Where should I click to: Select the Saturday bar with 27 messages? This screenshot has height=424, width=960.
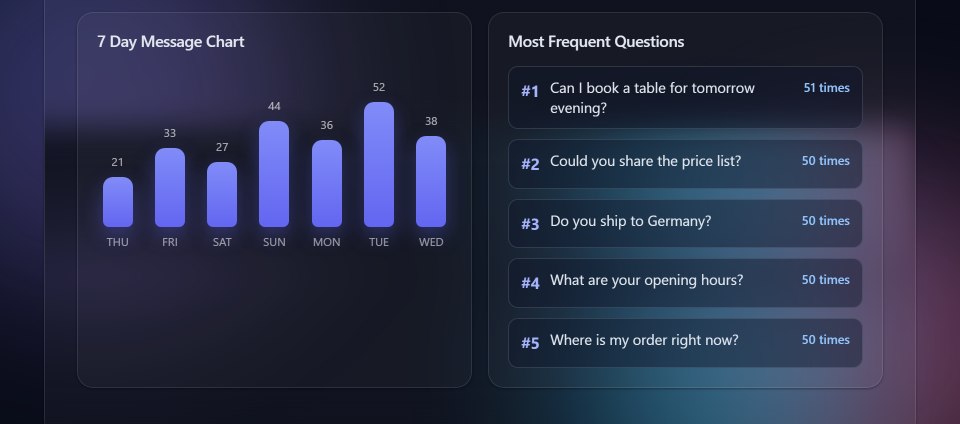222,195
